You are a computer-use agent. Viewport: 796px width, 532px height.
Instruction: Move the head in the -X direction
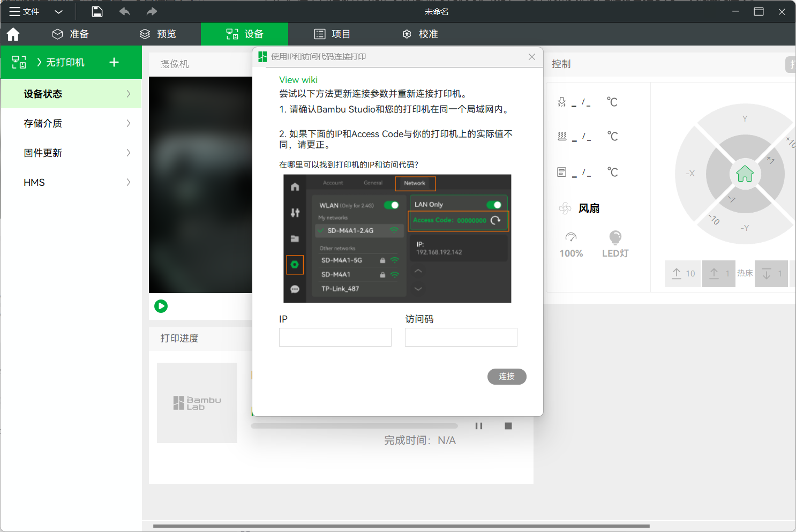(690, 174)
